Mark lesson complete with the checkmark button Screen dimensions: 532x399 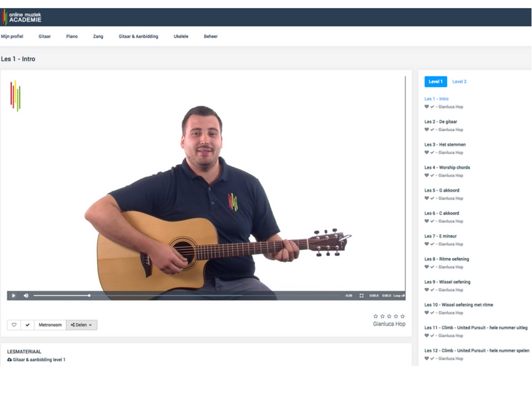(27, 325)
